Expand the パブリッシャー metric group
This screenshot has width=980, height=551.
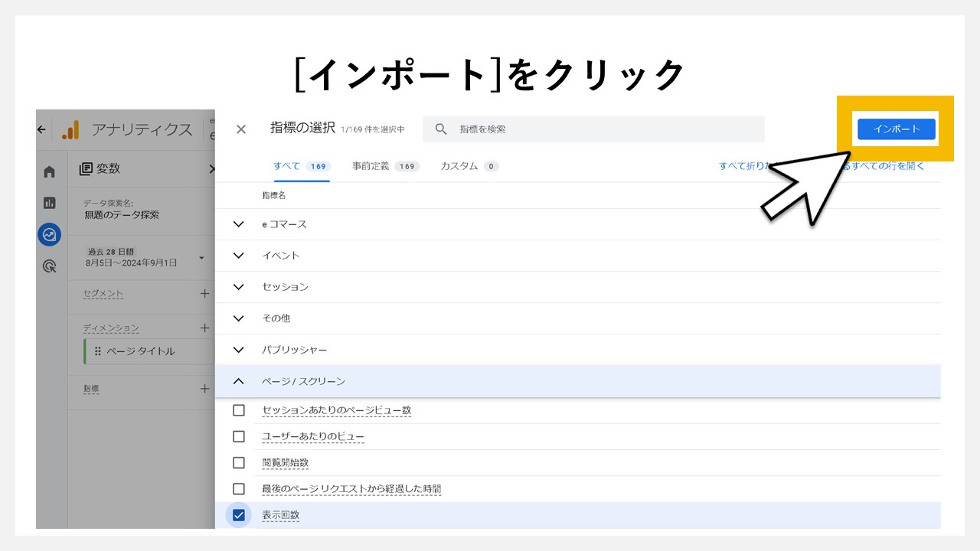pyautogui.click(x=238, y=350)
